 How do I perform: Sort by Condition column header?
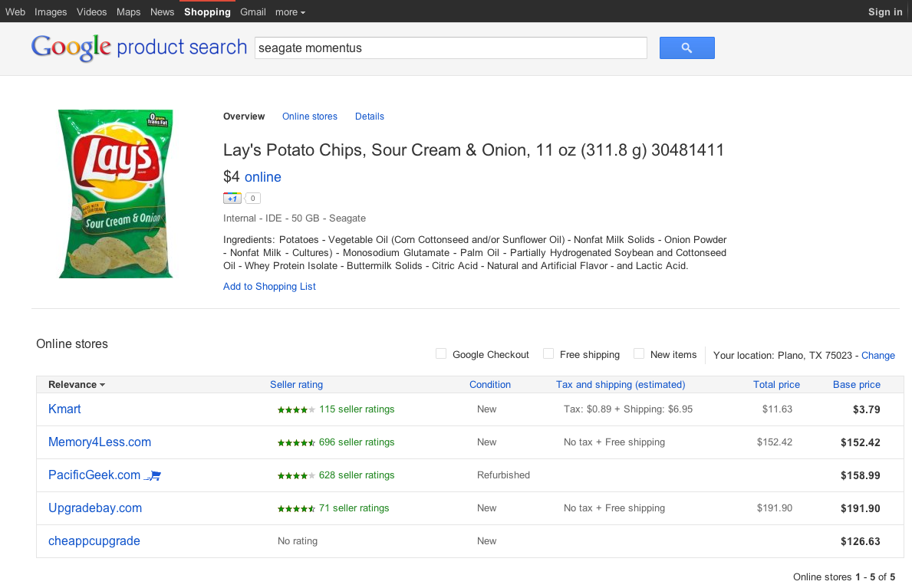(x=489, y=384)
